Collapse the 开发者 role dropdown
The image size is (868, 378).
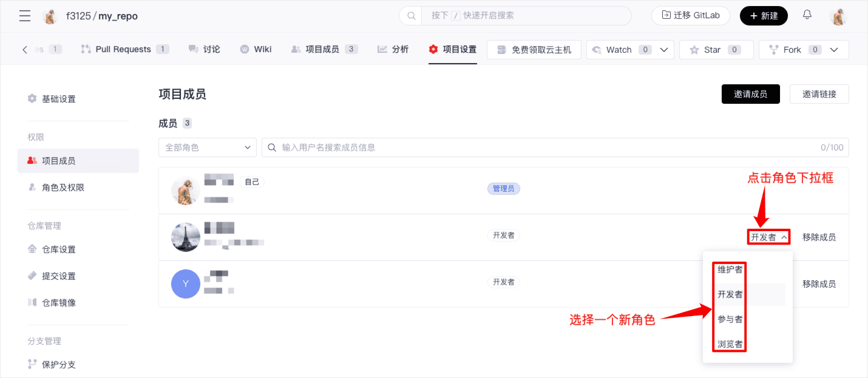pyautogui.click(x=768, y=237)
